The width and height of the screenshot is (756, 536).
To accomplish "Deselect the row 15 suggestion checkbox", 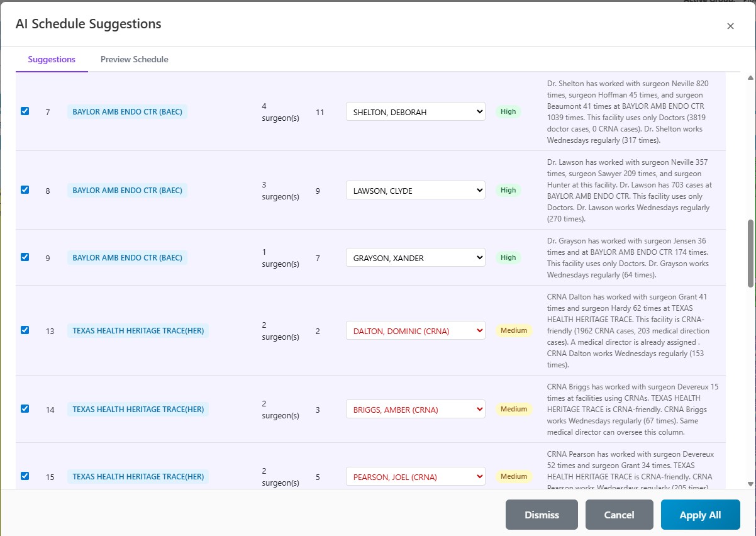I will pos(25,476).
